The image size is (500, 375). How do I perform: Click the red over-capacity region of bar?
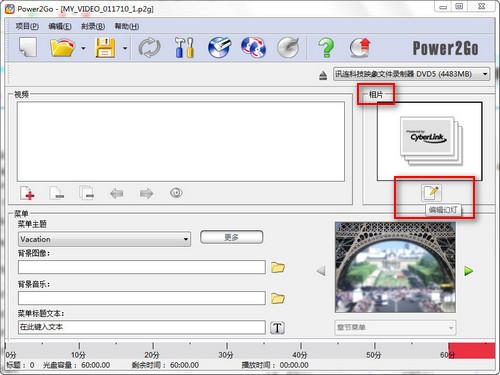click(x=471, y=351)
